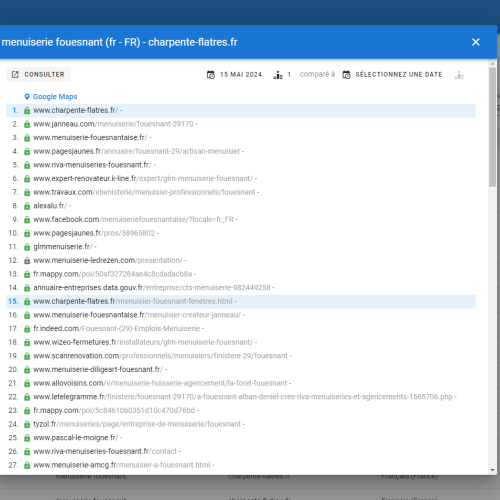
Task: Open fr.mappy.com poi/5c8461060351d10c470d76bd result
Action: (114, 411)
